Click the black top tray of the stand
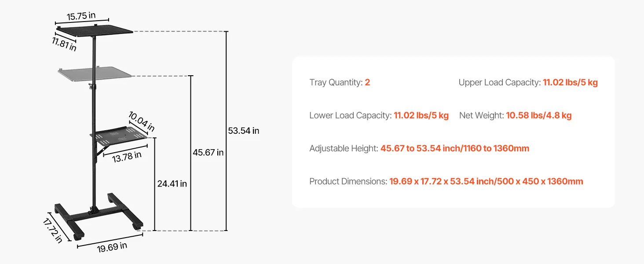This screenshot has height=264, width=644. click(97, 31)
